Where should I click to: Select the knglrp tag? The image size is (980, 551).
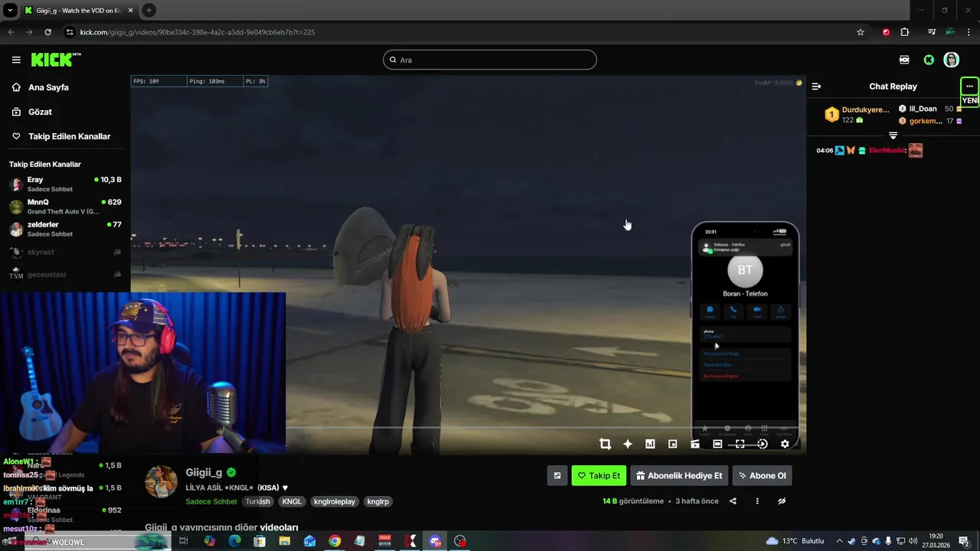tap(378, 502)
